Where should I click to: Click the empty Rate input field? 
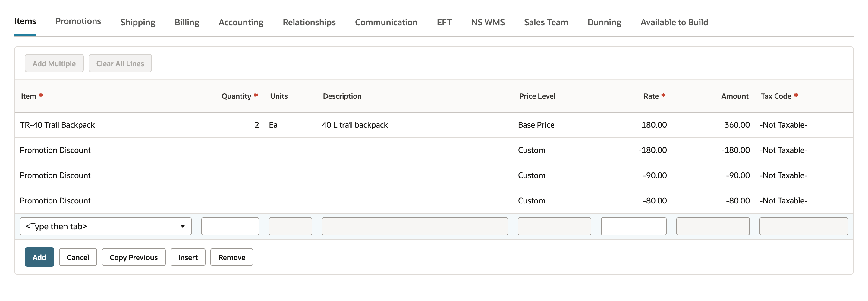click(634, 226)
